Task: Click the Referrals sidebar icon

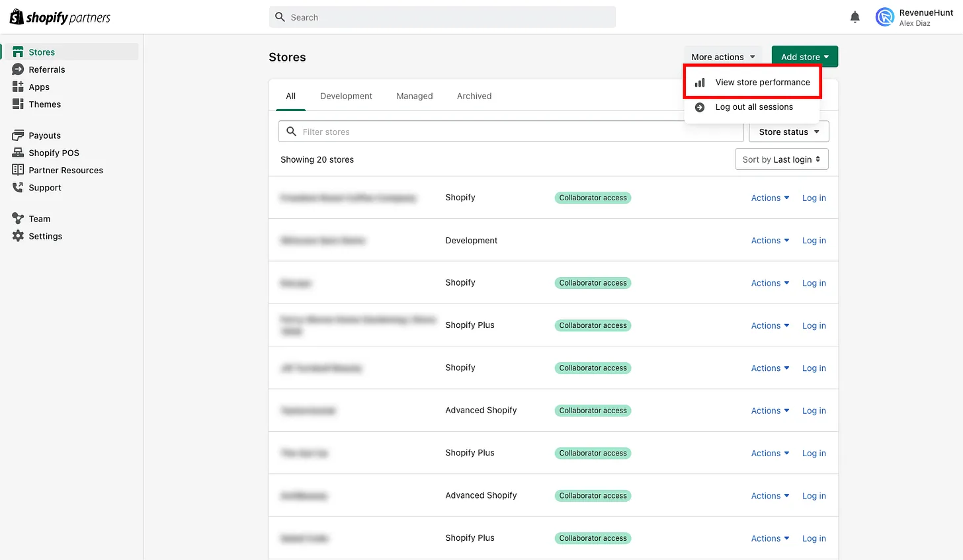Action: (x=18, y=69)
